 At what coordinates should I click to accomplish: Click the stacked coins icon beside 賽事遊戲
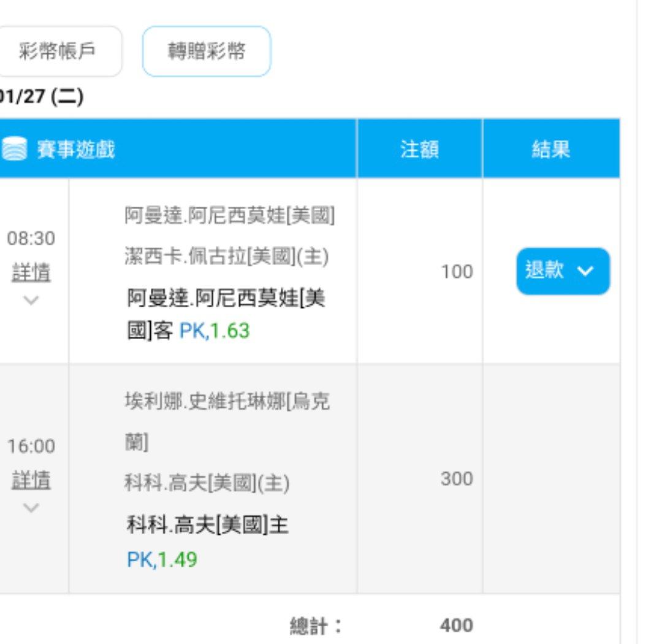click(x=15, y=149)
